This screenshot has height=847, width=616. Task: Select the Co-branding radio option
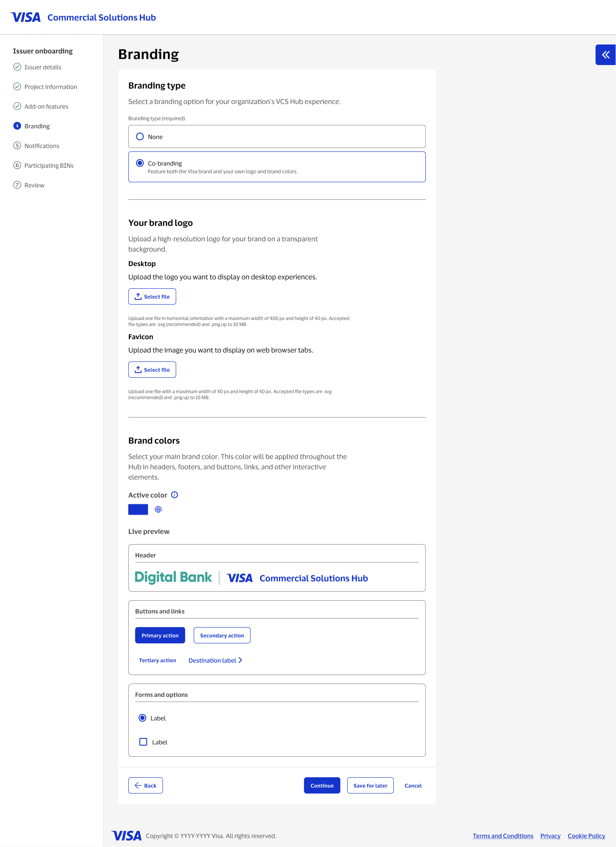point(140,163)
